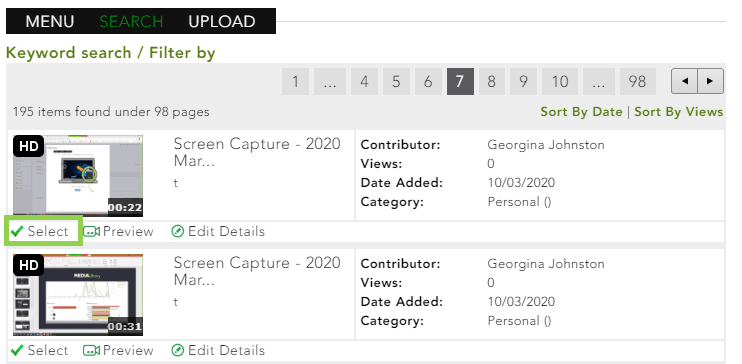Expand the Keyword search / Filter by section
742x364 pixels.
click(110, 53)
